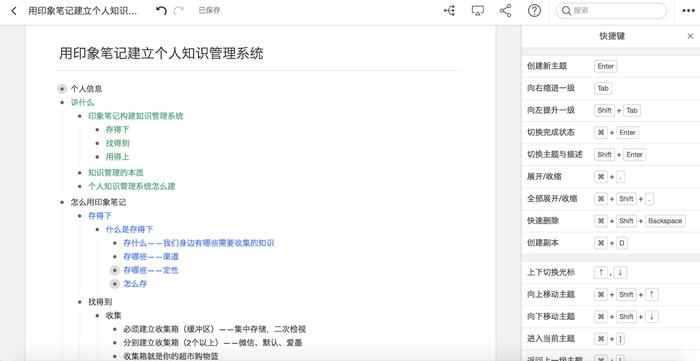Click the 向下移动主题 shortcut row

[x=611, y=317]
